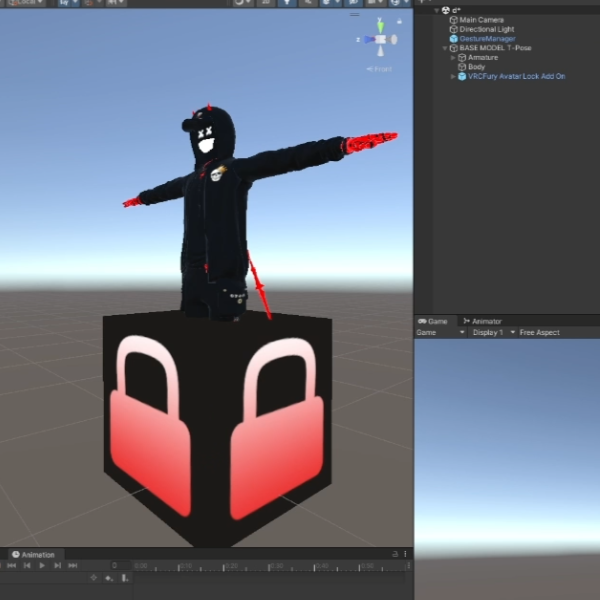Click the GestureManager blue prefab icon
600x600 pixels.
pos(453,39)
